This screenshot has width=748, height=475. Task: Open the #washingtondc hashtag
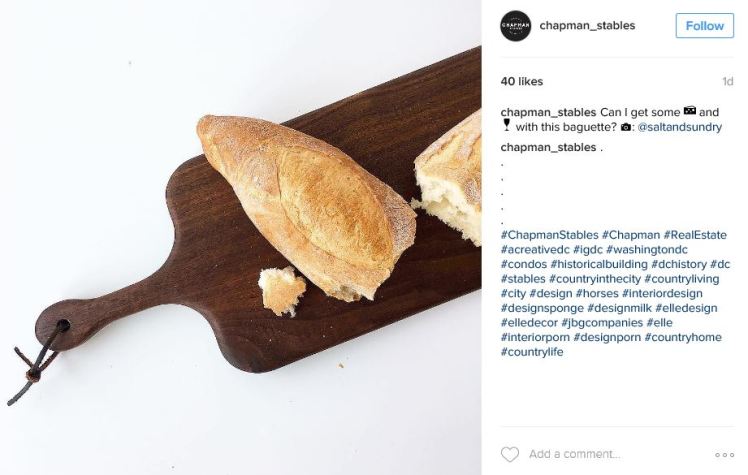click(x=646, y=249)
